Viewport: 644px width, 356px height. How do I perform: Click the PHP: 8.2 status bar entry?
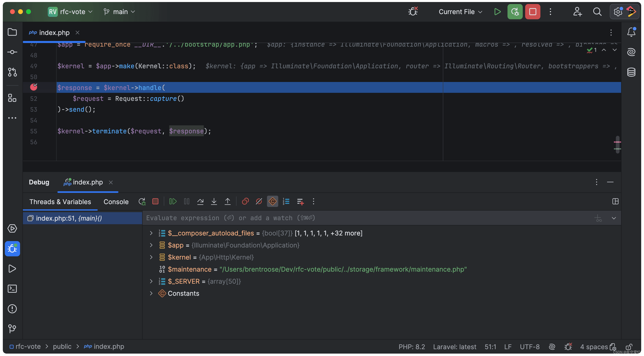[412, 347]
